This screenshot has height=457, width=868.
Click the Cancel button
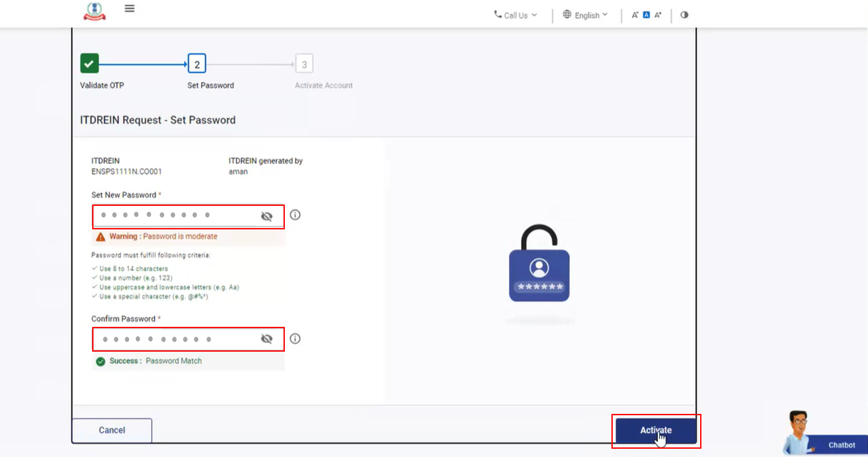[112, 430]
